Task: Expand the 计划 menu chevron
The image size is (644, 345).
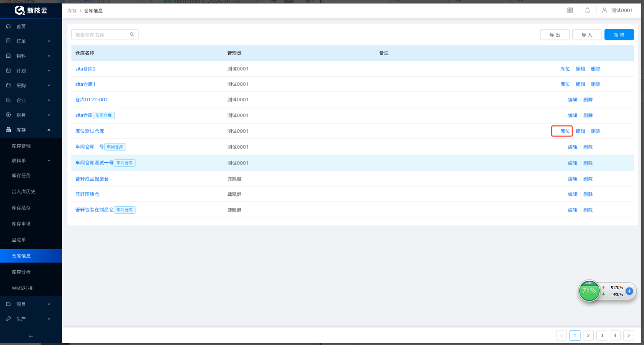Action: click(49, 71)
